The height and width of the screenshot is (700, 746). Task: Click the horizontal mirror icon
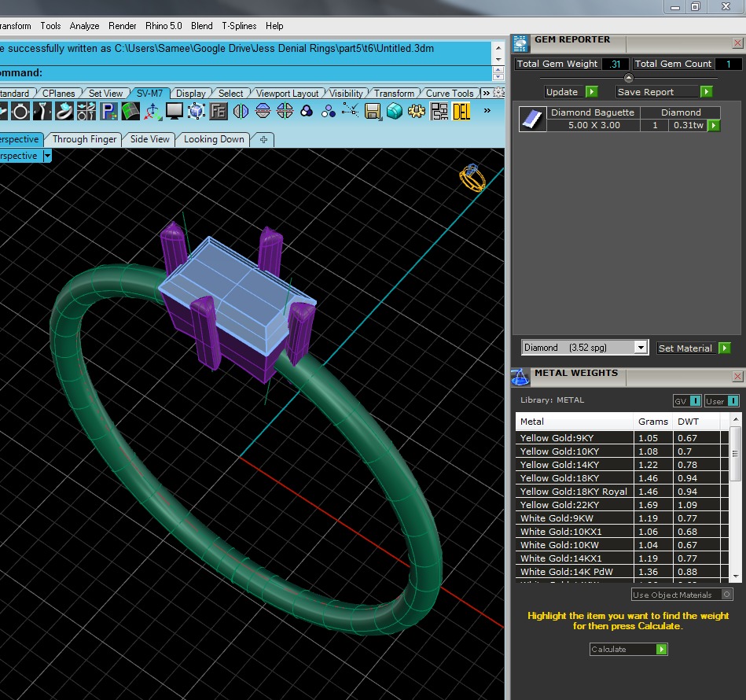tap(241, 112)
